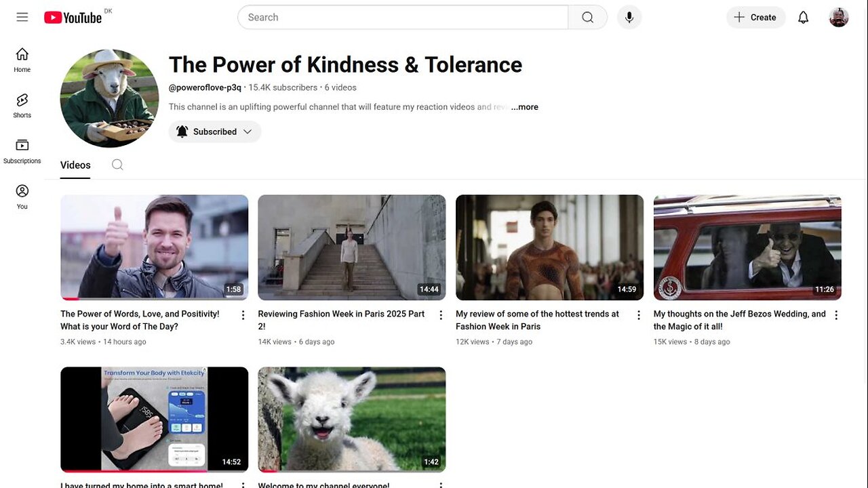
Task: Play the staircase thumbnail, 14:44
Action: [x=352, y=247]
